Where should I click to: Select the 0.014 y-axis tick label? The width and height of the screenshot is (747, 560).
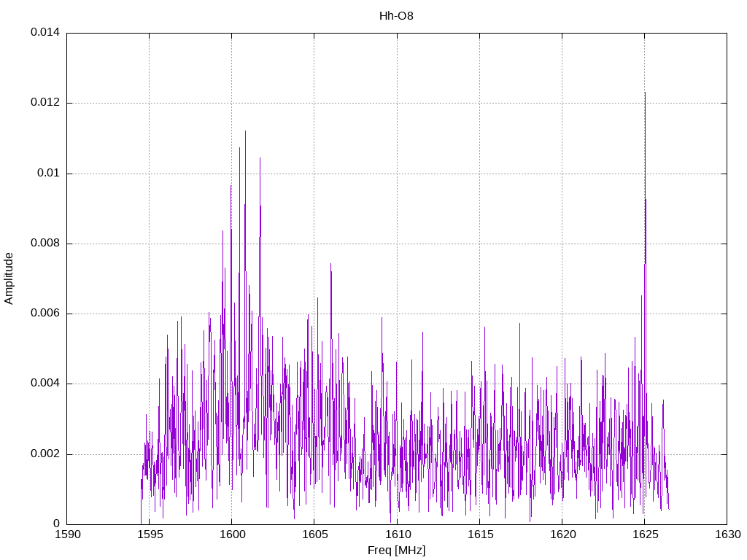pos(44,33)
